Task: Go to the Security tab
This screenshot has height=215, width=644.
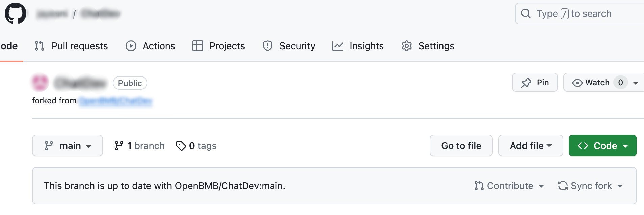Action: (x=289, y=46)
